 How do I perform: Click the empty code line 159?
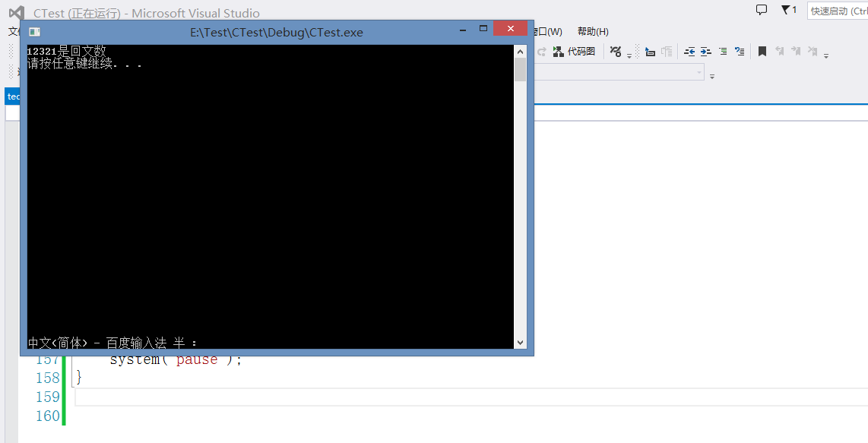coord(471,397)
